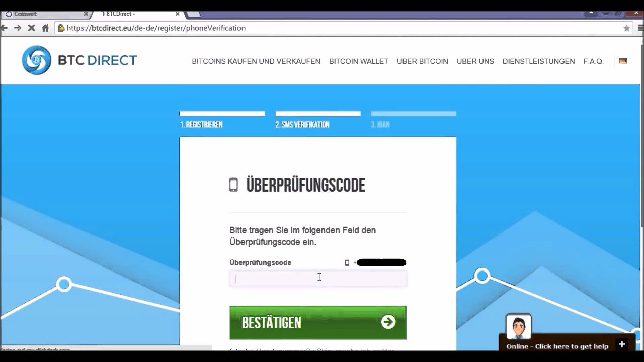Click the BTC Direct logo
Viewport: 644px width, 362px height.
tap(79, 60)
